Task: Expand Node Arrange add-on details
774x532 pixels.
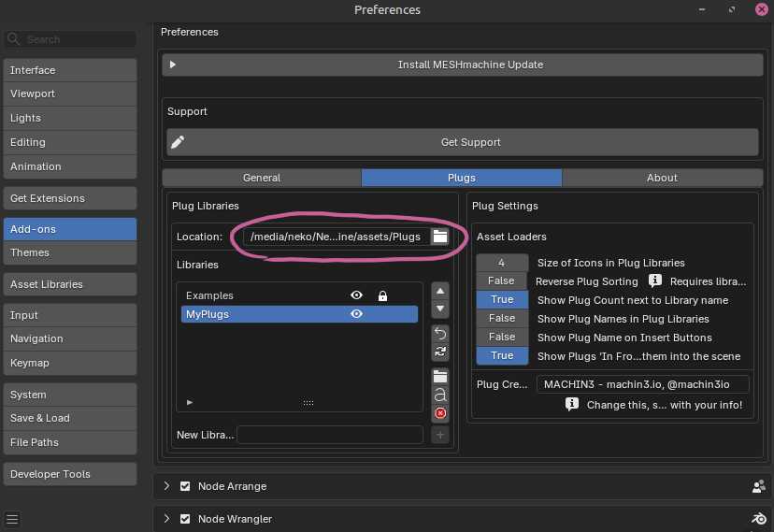Action: (166, 486)
